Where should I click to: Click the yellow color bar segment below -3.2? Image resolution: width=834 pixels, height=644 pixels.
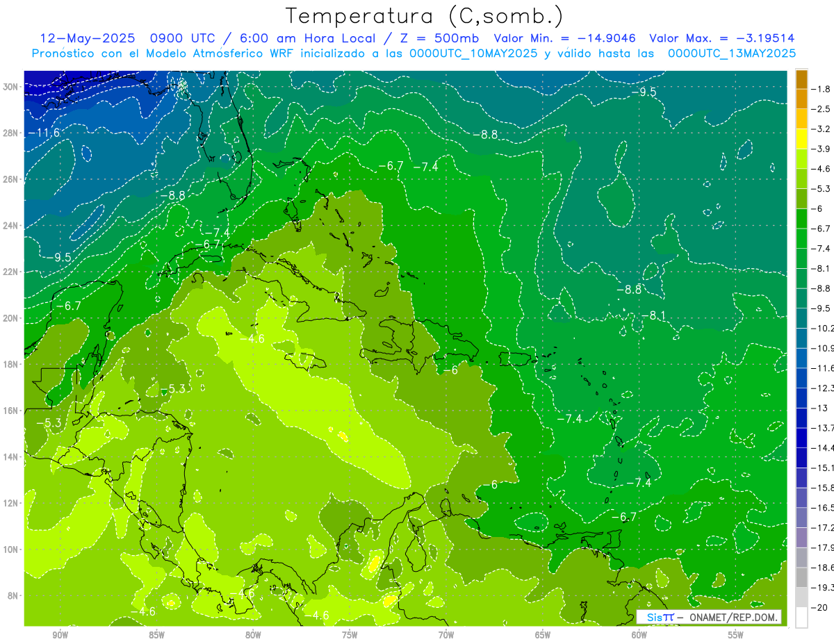[x=801, y=138]
